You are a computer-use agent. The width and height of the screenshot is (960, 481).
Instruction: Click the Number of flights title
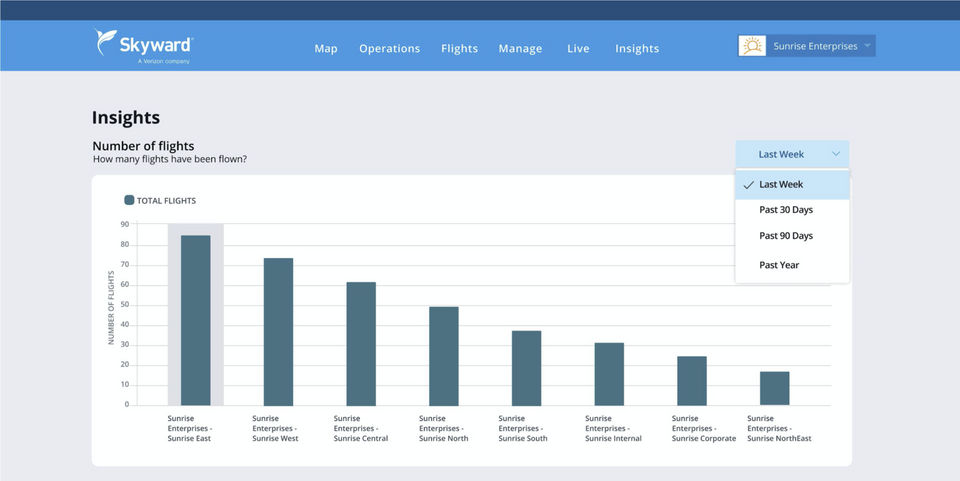pos(143,146)
